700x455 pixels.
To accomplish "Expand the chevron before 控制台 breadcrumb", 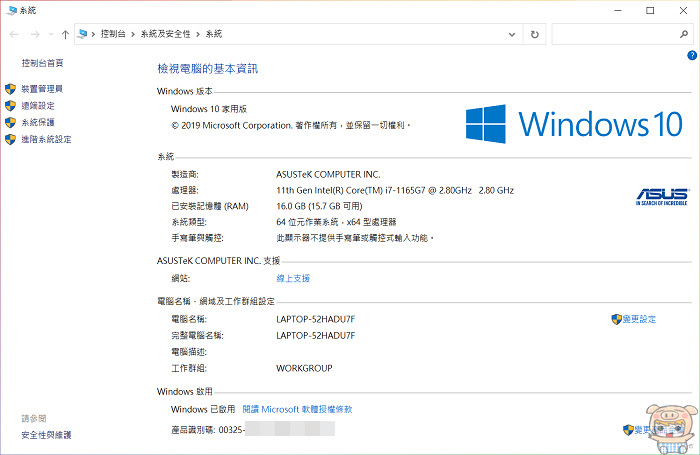I will 93,34.
